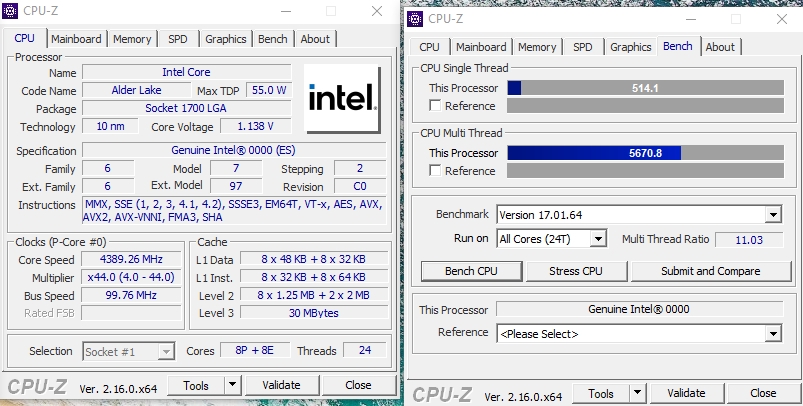Open About tab in right window

click(x=720, y=47)
